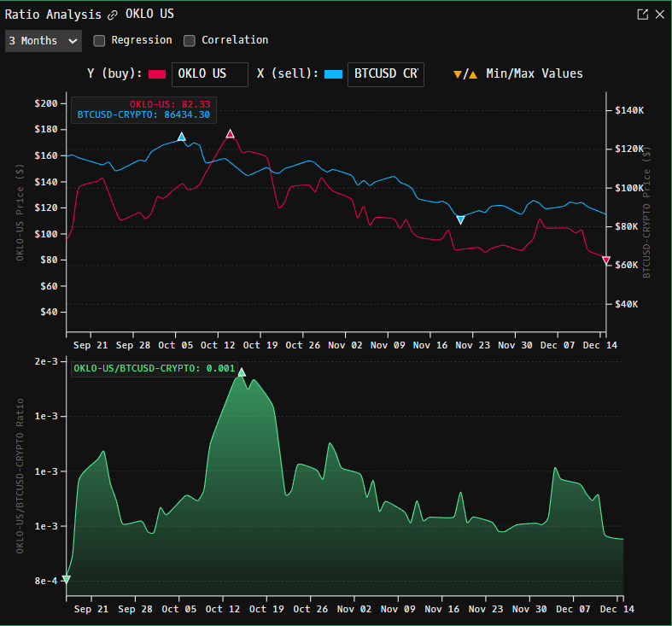
Task: Edit the BTCUSD CR ticker input field
Action: coord(386,74)
